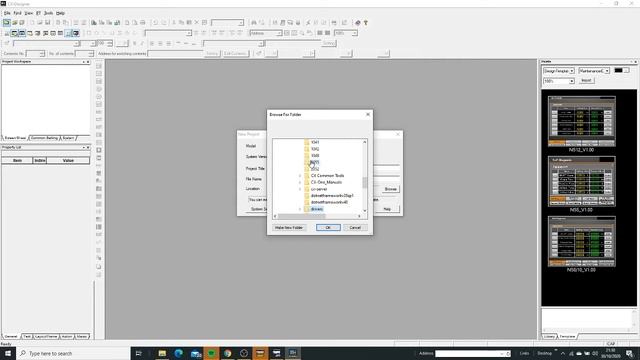
Task: Click the green New Project toolbar icon
Action: (7, 22)
